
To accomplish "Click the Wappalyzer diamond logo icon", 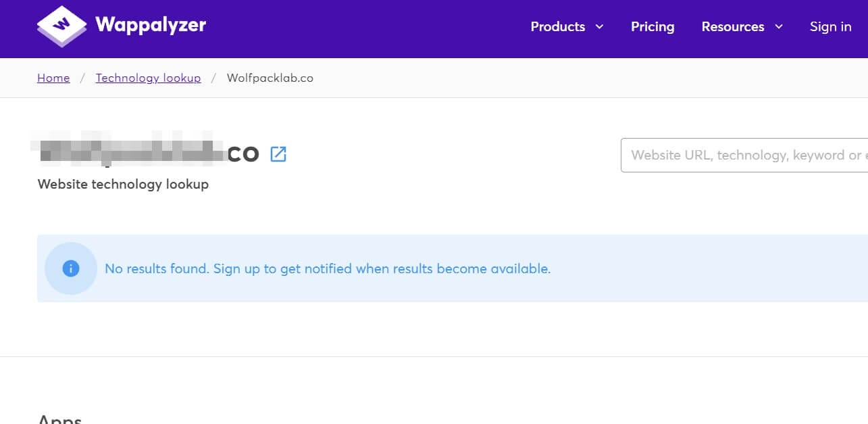I will click(61, 26).
